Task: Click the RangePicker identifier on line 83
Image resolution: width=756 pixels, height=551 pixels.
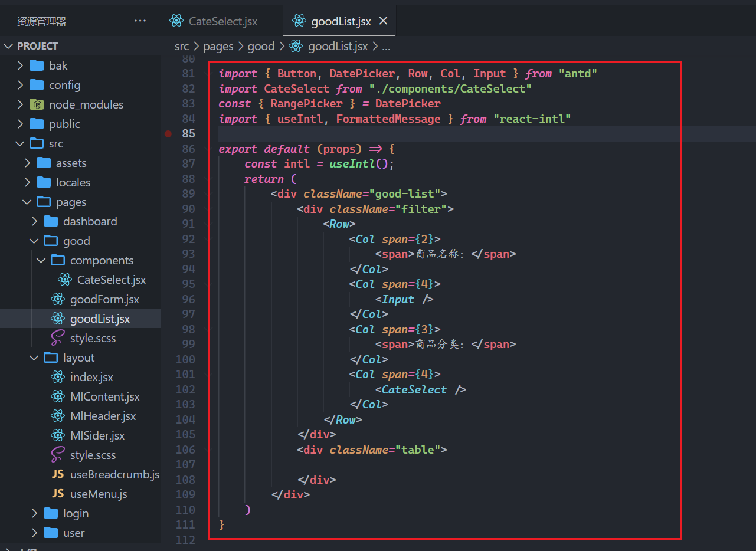Action: click(x=307, y=103)
